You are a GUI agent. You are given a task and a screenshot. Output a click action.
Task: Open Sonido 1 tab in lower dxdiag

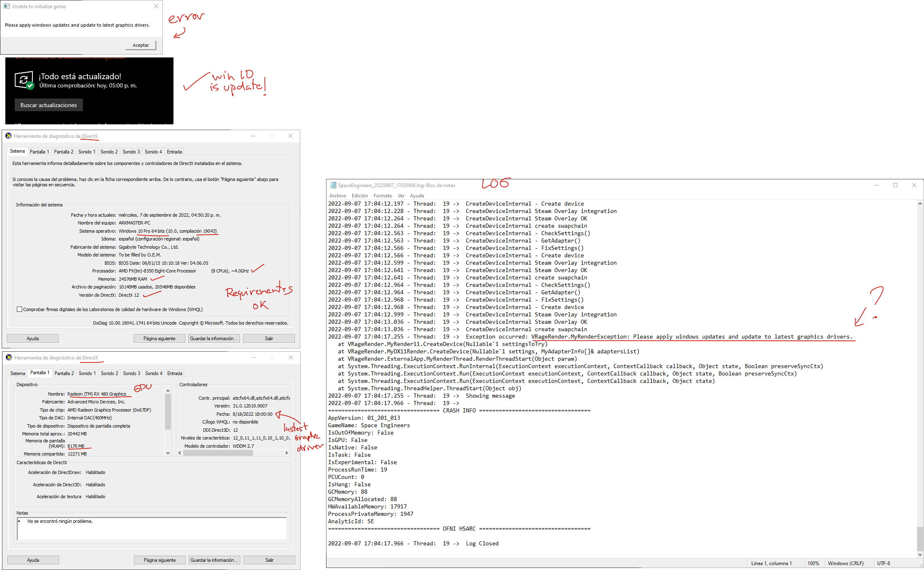[87, 373]
